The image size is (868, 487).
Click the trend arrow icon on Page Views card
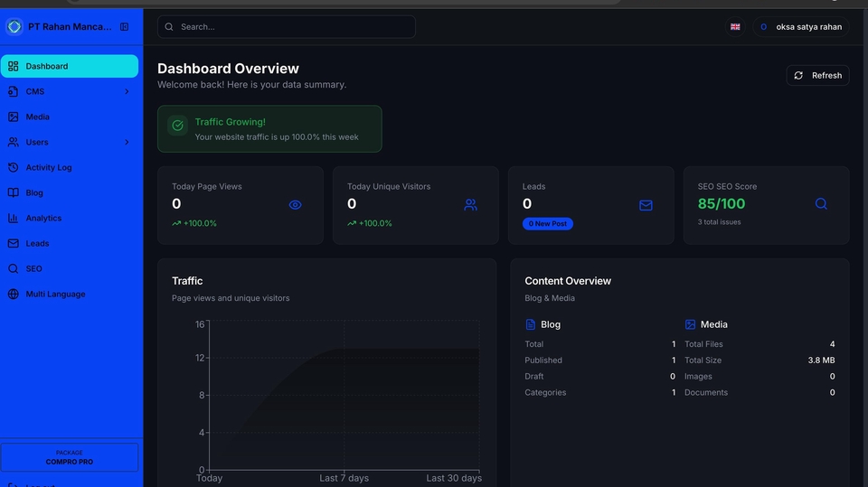coord(176,223)
